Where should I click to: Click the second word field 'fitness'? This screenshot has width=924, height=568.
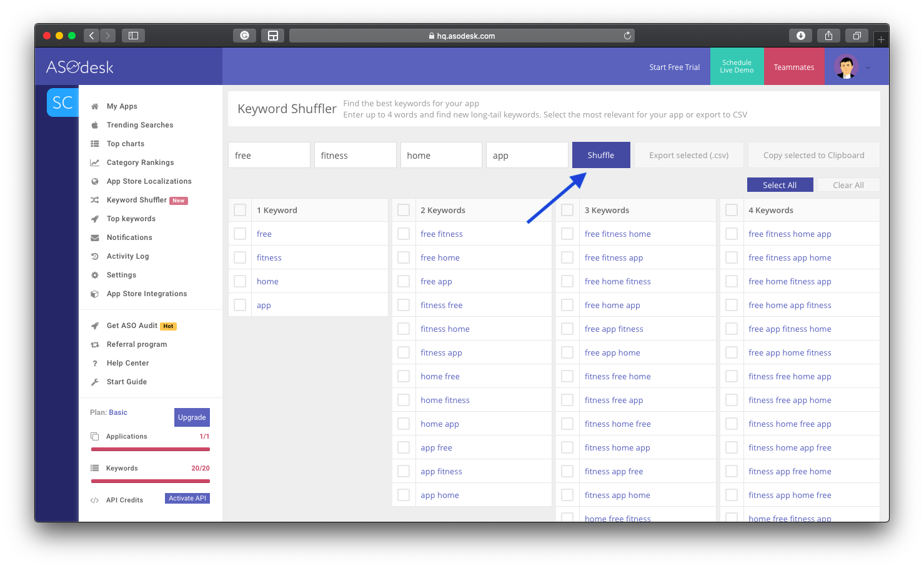pyautogui.click(x=355, y=155)
